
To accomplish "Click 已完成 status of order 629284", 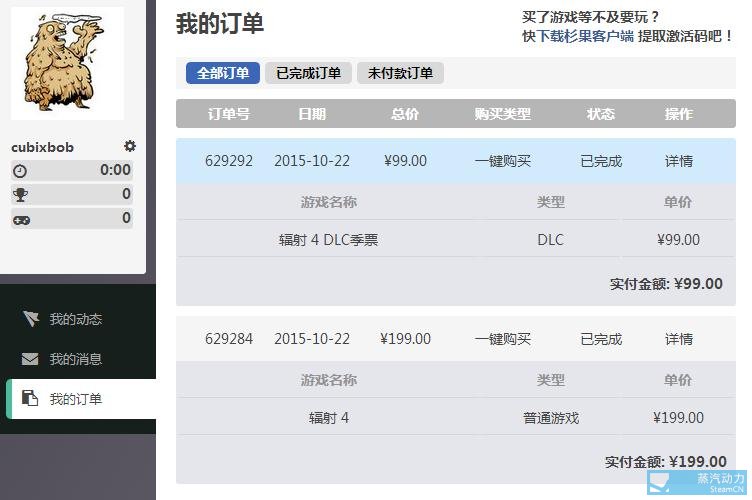I will (x=601, y=339).
